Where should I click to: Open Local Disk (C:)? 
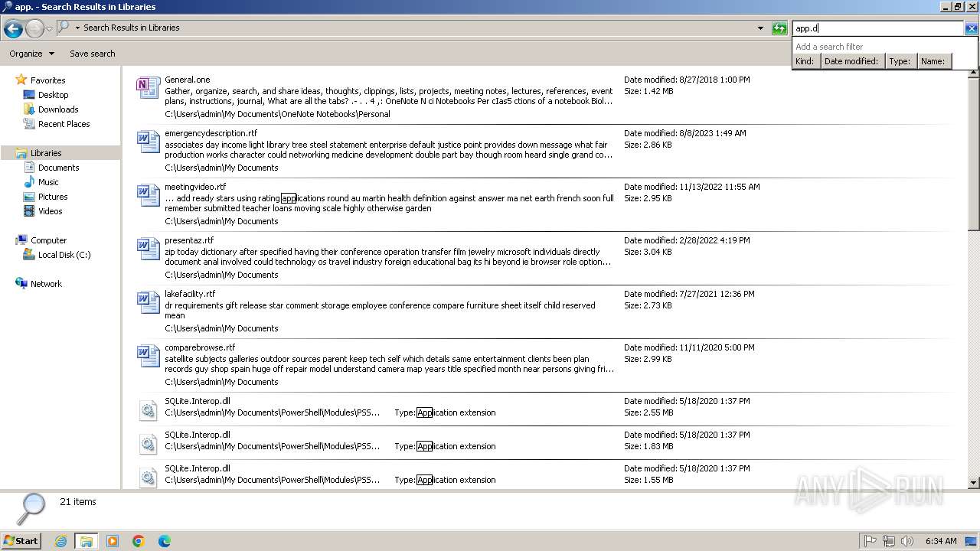[x=64, y=255]
